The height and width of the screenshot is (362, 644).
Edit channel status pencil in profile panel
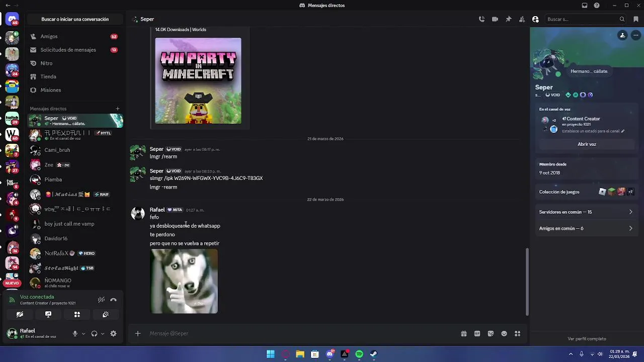pyautogui.click(x=623, y=131)
